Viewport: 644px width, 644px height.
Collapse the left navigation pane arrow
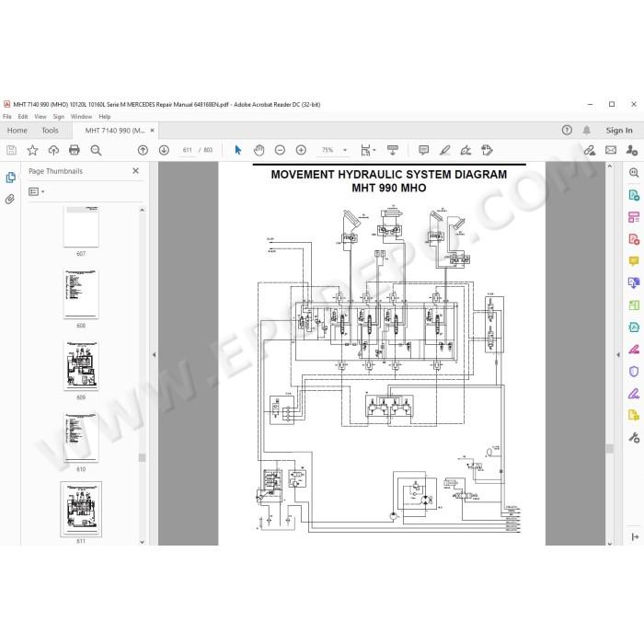point(154,354)
